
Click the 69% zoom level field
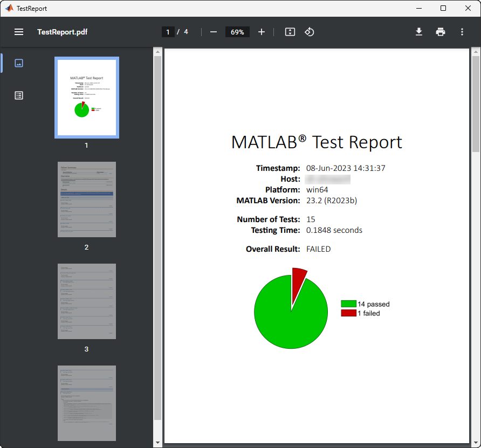coord(237,32)
